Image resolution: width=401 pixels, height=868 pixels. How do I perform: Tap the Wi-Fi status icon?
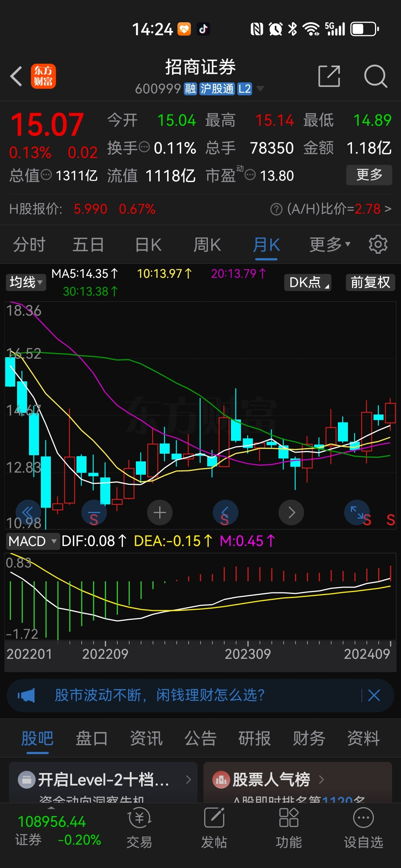311,29
